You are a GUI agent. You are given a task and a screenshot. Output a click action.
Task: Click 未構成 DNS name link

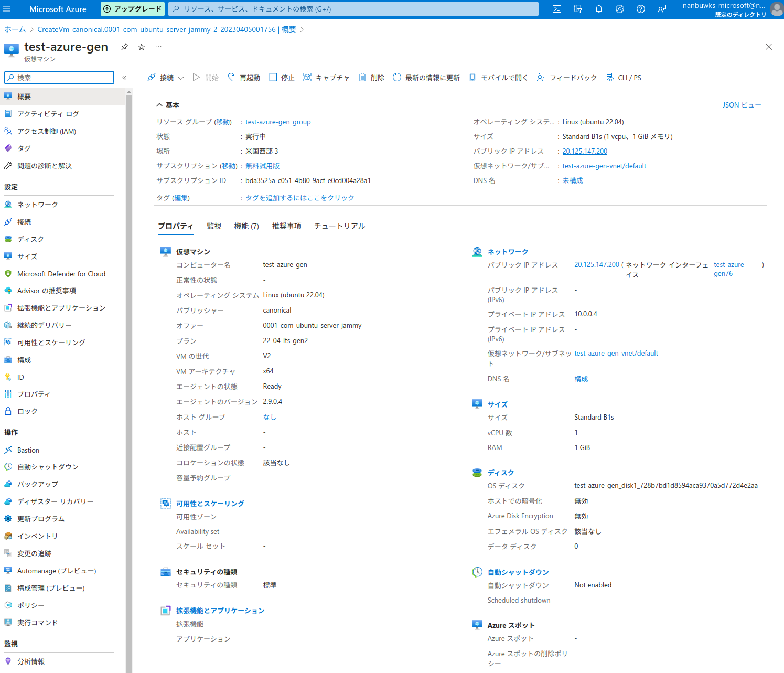pyautogui.click(x=573, y=180)
